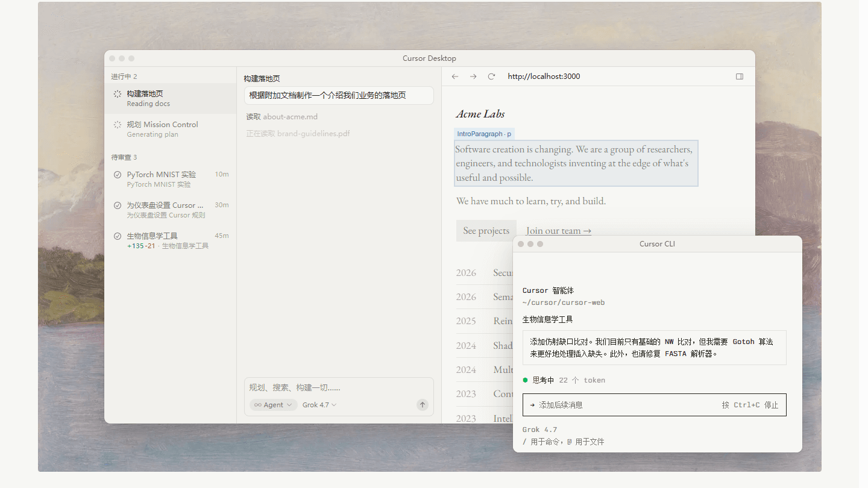Screen dimensions: 868x488
Task: Click the 45m timestamp on 生物信息学工具
Action: [222, 236]
